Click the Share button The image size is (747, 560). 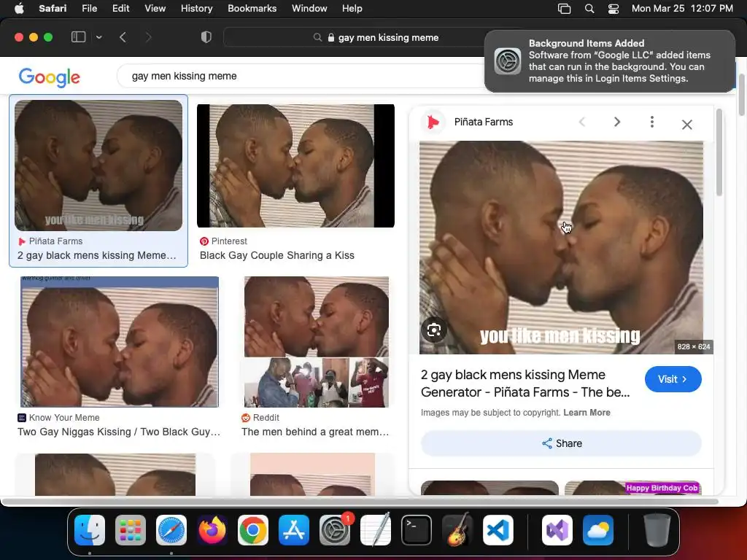pyautogui.click(x=561, y=443)
